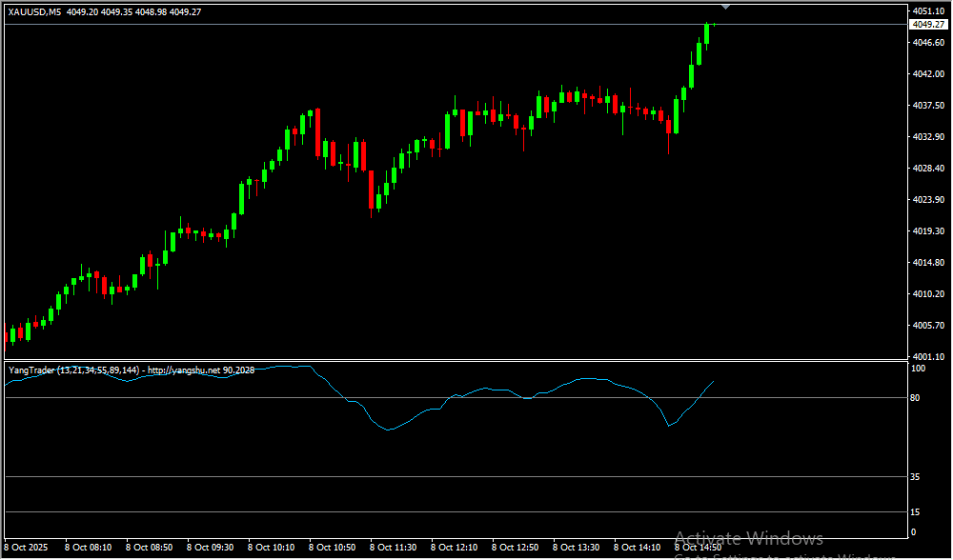
Task: Select the blue YangTrader indicator line
Action: (x=391, y=430)
